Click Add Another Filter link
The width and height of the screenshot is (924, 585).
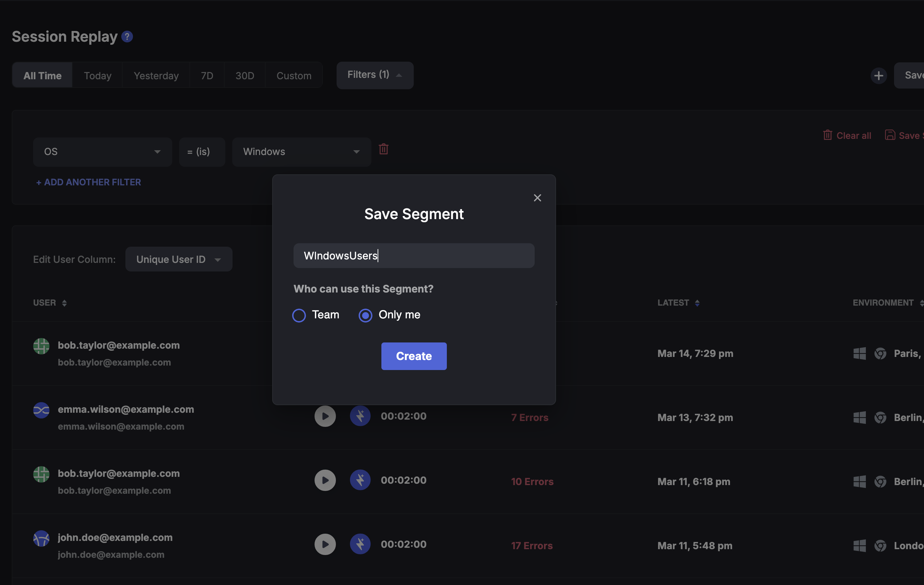(88, 182)
